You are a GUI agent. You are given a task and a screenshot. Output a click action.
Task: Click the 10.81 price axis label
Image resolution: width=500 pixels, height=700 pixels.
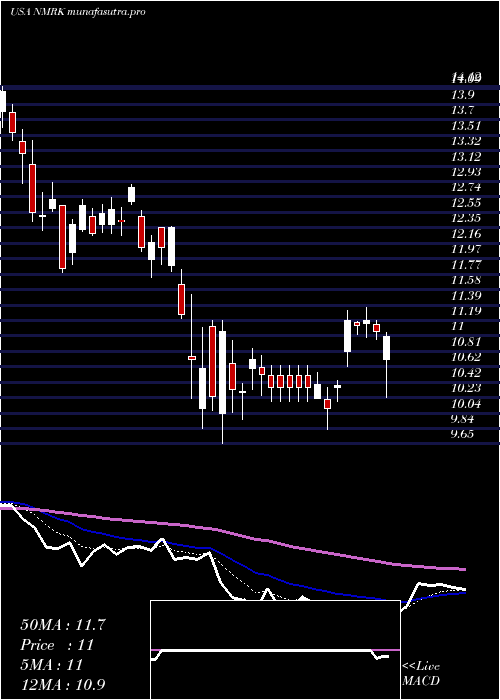pos(466,342)
